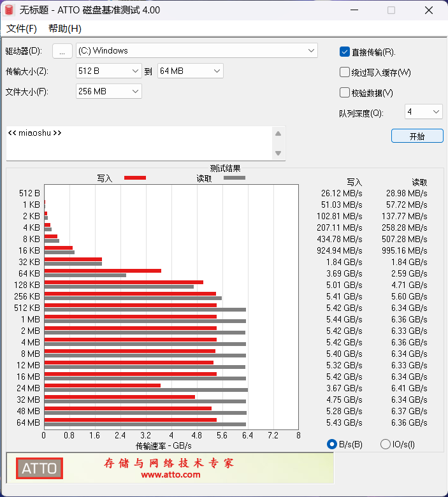Image resolution: width=448 pixels, height=497 pixels.
Task: Enable 绕过写入缓存(W) checkbox
Action: (x=345, y=72)
